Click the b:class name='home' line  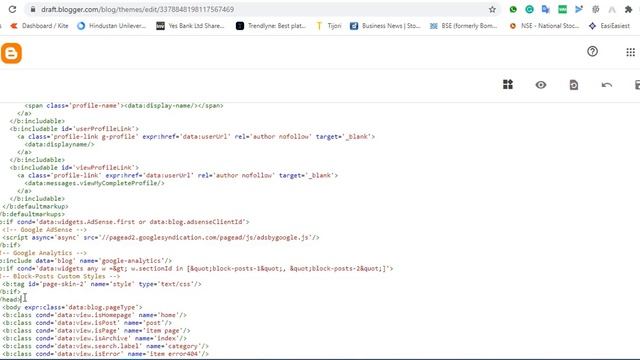(94, 315)
